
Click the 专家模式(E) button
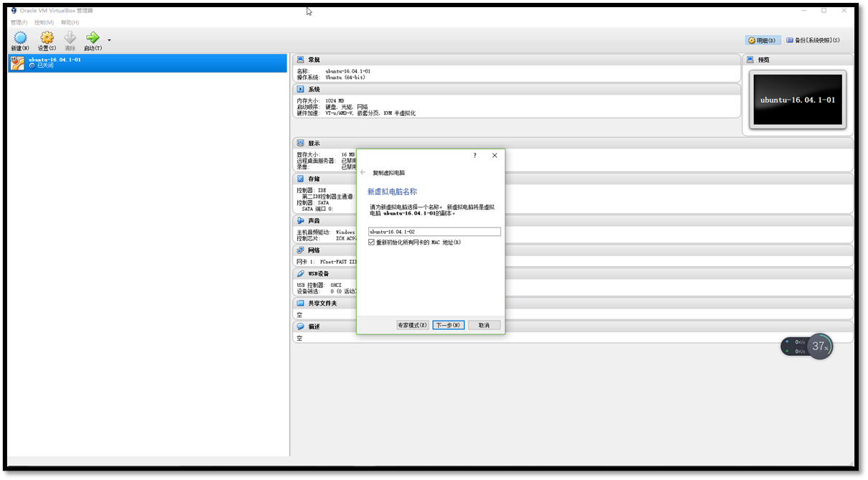point(412,325)
